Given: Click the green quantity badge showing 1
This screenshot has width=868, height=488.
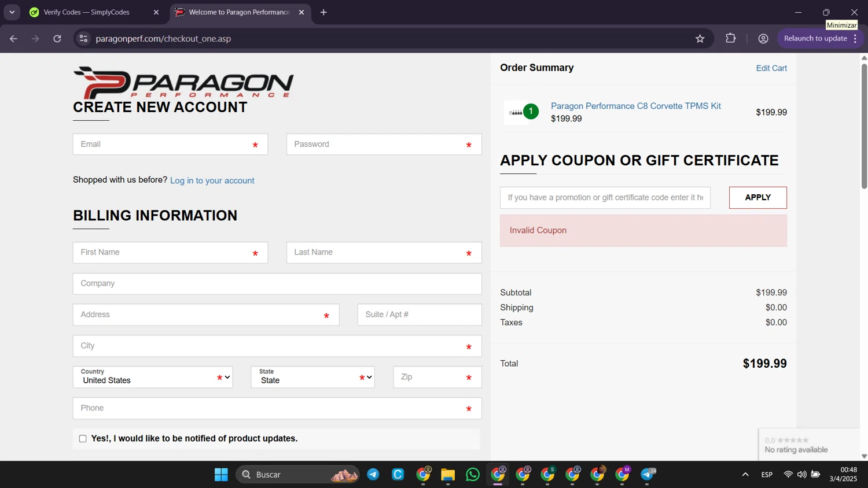Looking at the screenshot, I should click(x=531, y=112).
